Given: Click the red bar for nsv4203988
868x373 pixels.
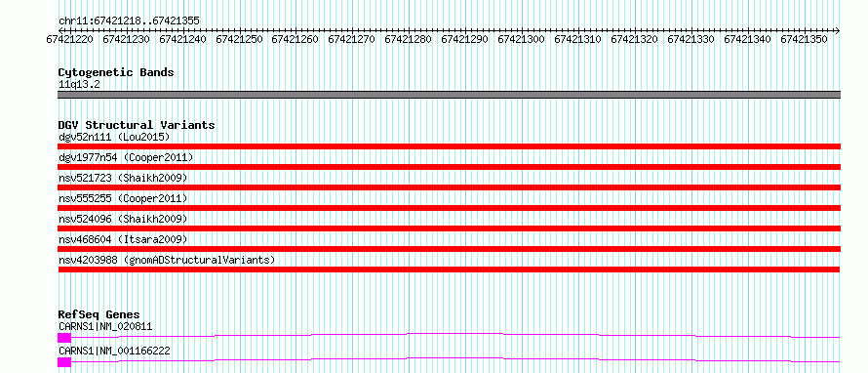Looking at the screenshot, I should click(x=449, y=269).
